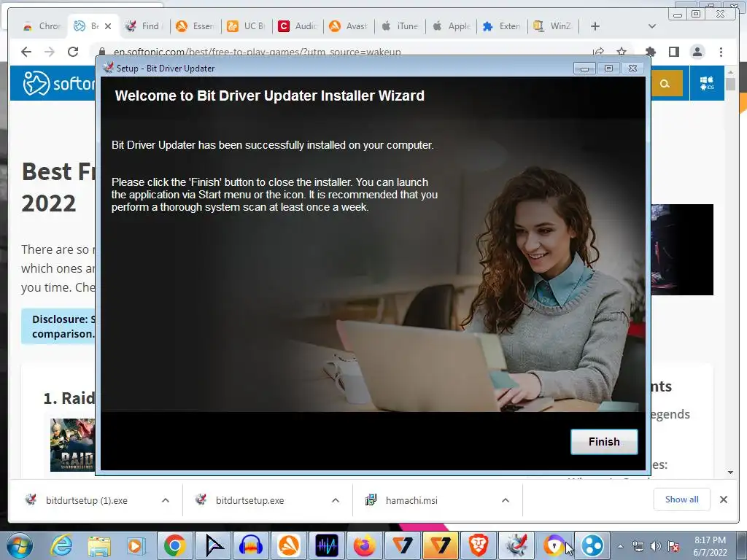This screenshot has height=560, width=747.
Task: Open Chrome profile avatar
Action: click(697, 52)
